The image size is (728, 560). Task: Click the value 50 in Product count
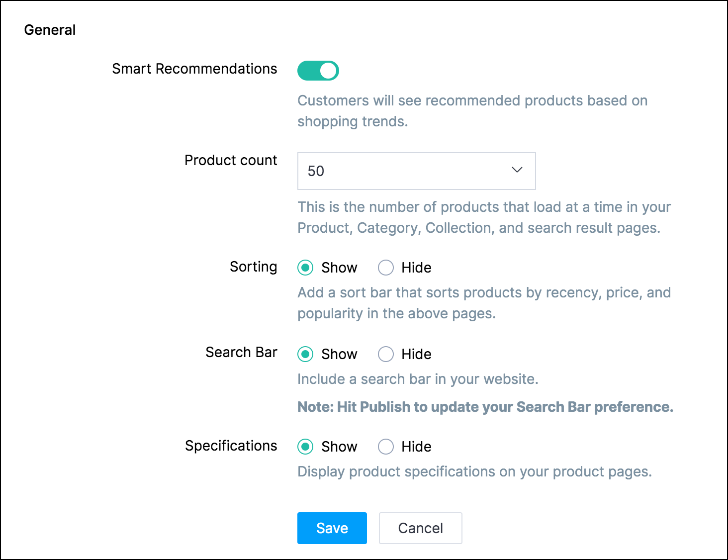point(316,171)
